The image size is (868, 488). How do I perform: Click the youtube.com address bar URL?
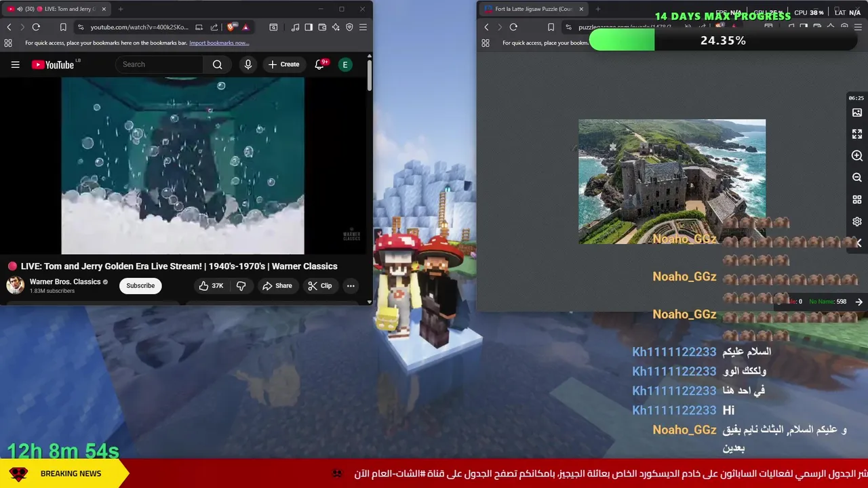(x=139, y=27)
